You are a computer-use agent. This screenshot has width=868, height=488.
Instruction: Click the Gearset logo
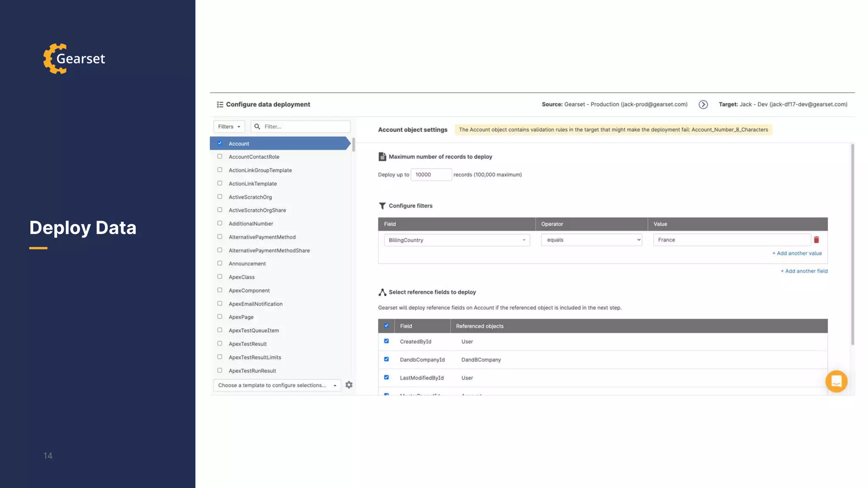coord(74,58)
